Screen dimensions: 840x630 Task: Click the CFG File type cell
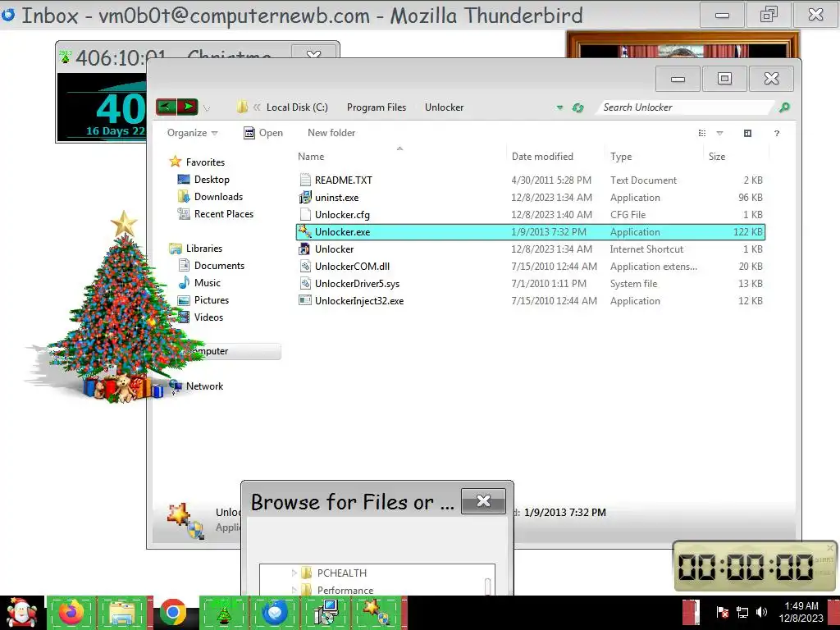tap(628, 214)
